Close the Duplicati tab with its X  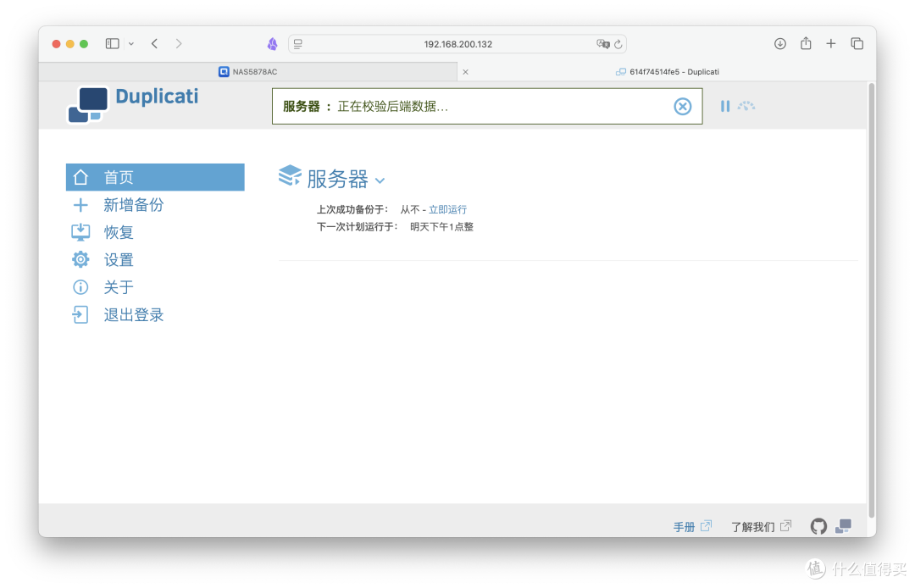pyautogui.click(x=465, y=72)
